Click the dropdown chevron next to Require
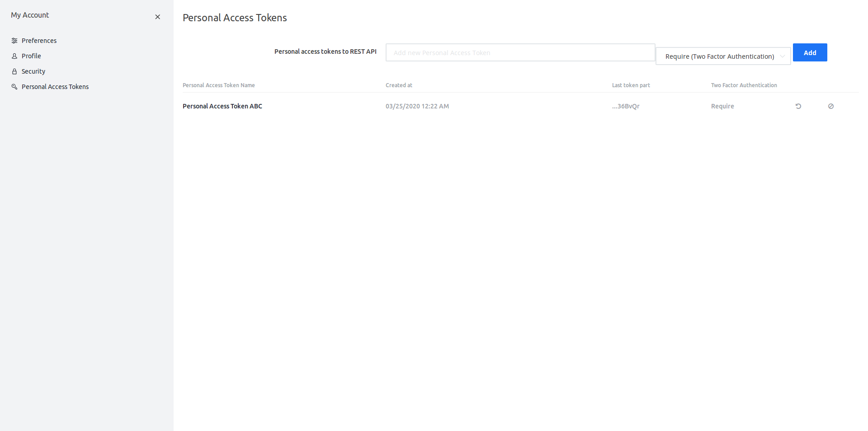 click(783, 56)
